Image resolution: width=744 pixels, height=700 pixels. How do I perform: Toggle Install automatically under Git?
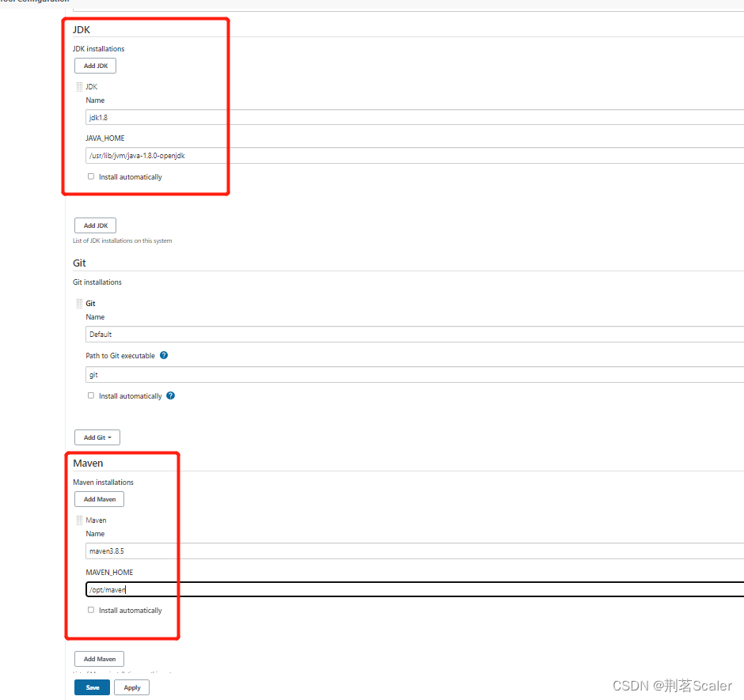[x=91, y=395]
